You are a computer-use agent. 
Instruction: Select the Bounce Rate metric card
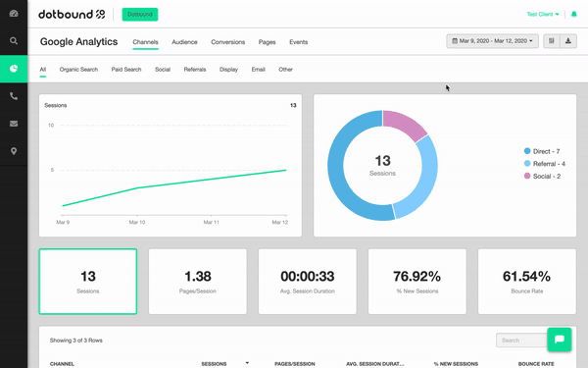pyautogui.click(x=527, y=282)
